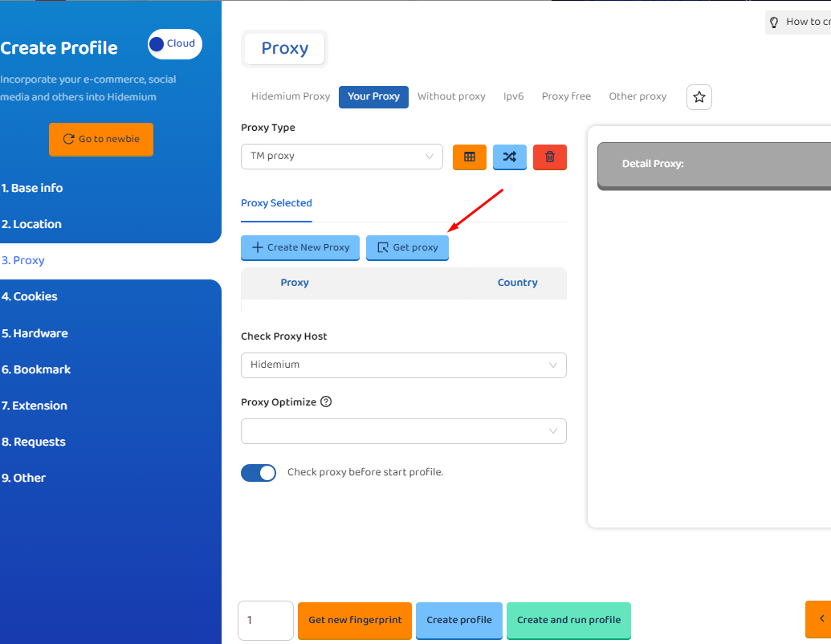The width and height of the screenshot is (831, 644).
Task: Click the orange table grid icon button
Action: pyautogui.click(x=470, y=157)
